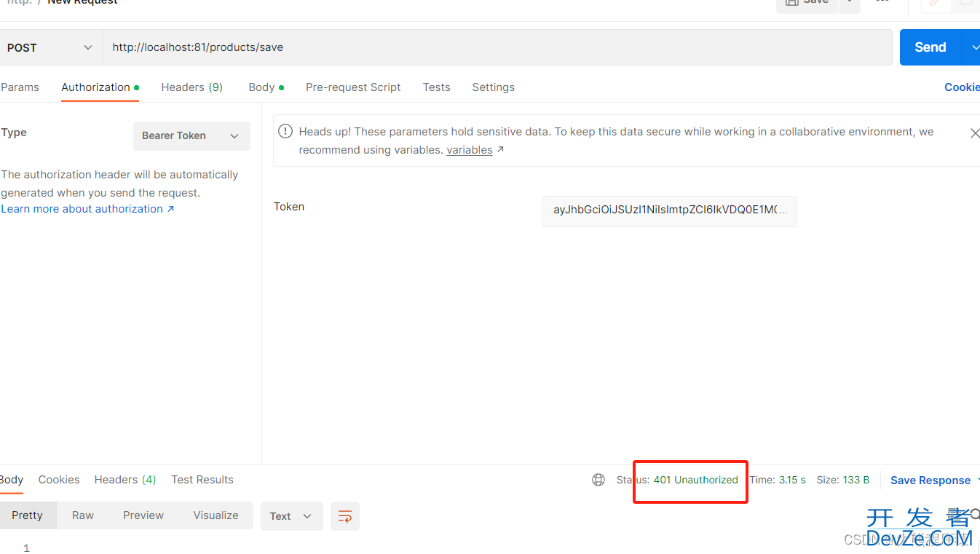Dismiss the Heads up banner
980x554 pixels.
(x=974, y=133)
